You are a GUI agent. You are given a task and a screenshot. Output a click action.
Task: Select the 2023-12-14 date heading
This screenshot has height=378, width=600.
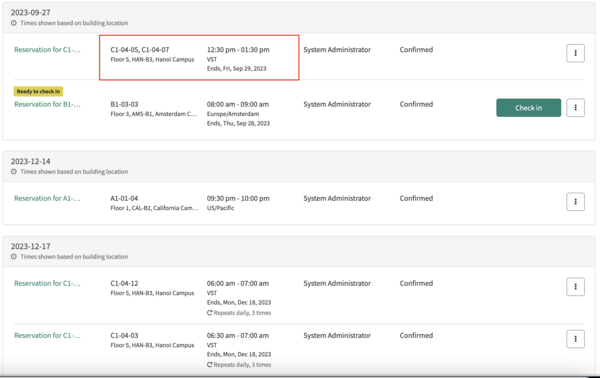click(x=31, y=161)
